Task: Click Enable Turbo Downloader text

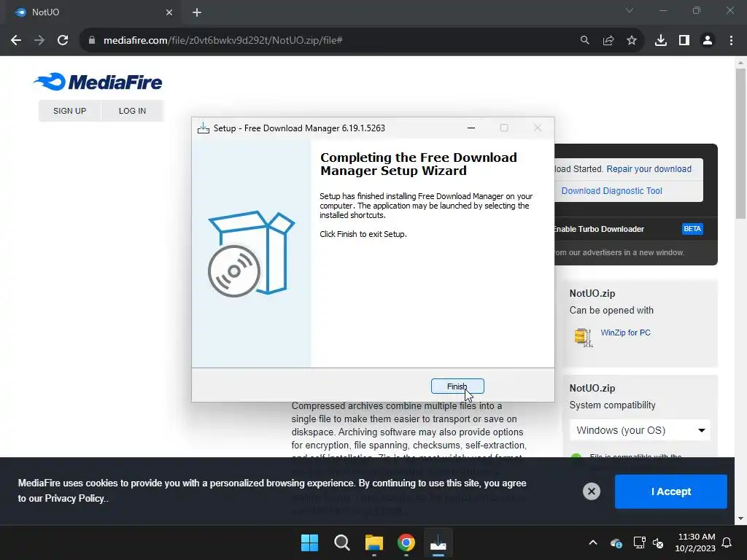Action: click(x=599, y=229)
